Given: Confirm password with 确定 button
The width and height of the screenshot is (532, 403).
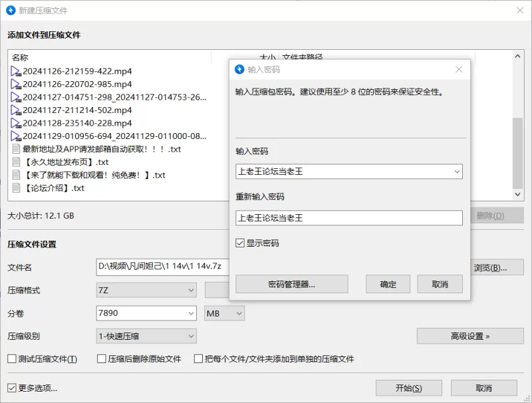Looking at the screenshot, I should (388, 284).
